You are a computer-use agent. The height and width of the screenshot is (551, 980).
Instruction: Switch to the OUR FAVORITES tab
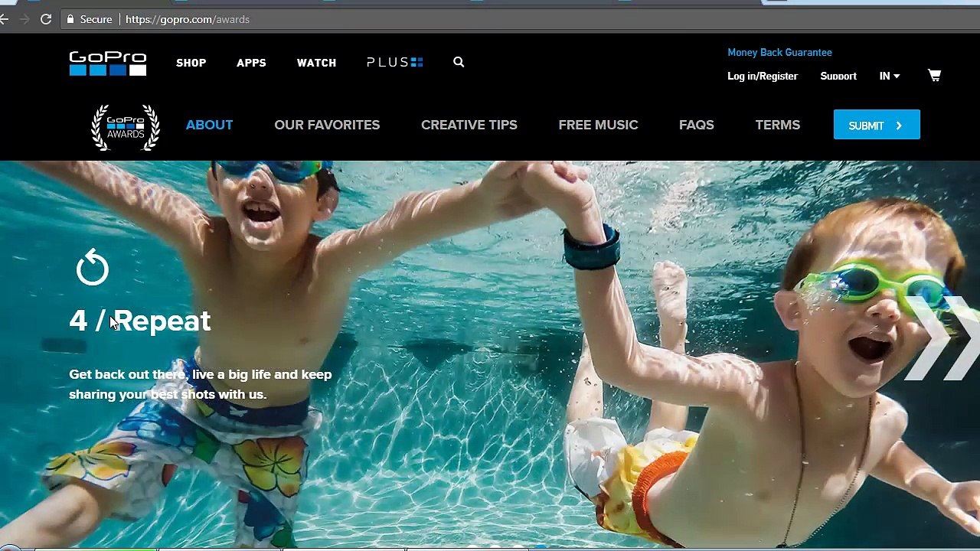pos(327,125)
